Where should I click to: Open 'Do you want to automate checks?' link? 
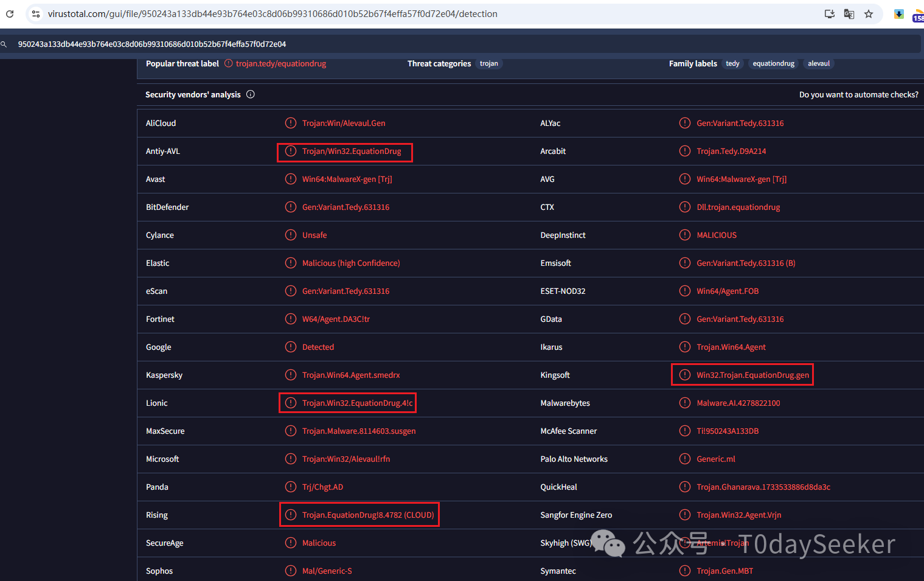(x=859, y=94)
